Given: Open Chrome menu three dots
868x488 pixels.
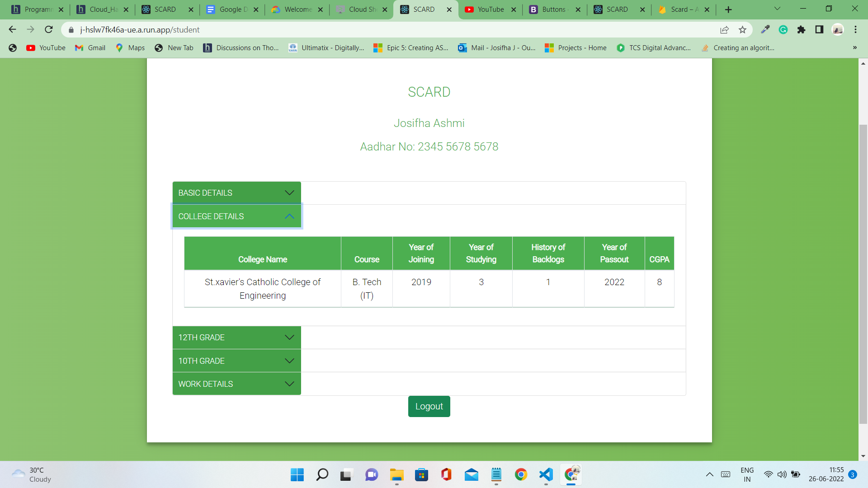Looking at the screenshot, I should tap(855, 30).
